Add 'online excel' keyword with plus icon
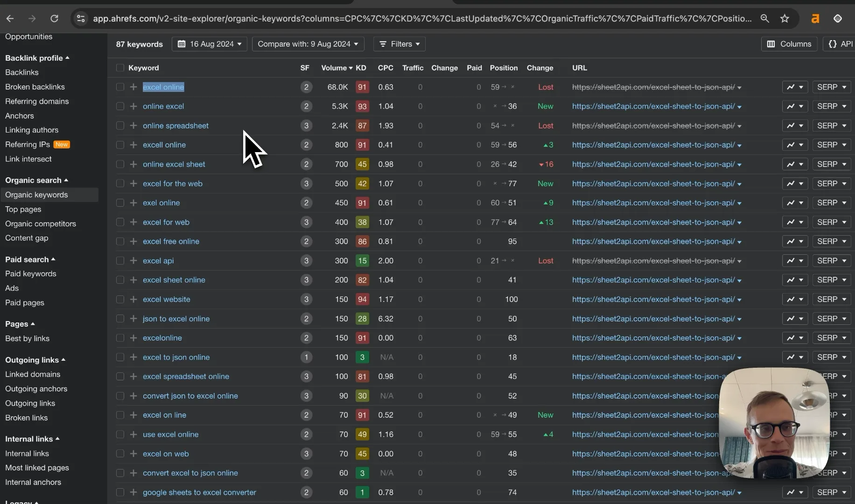This screenshot has height=504, width=855. coord(133,106)
